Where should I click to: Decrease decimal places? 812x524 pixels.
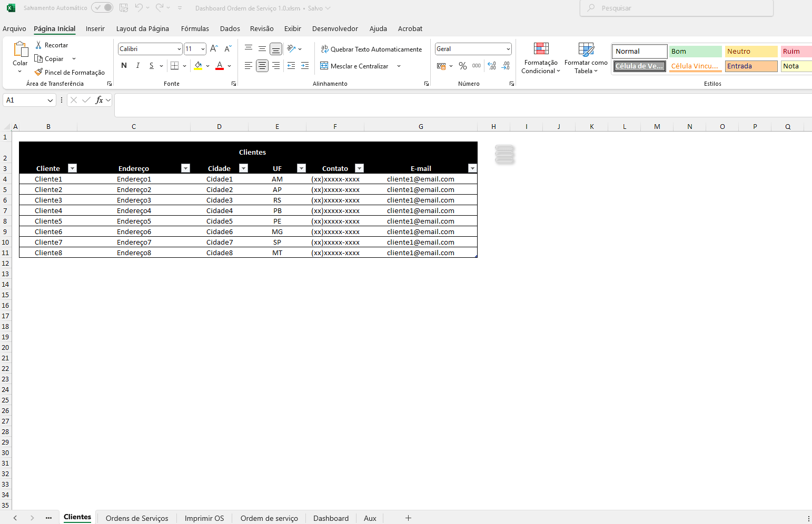[x=506, y=66]
